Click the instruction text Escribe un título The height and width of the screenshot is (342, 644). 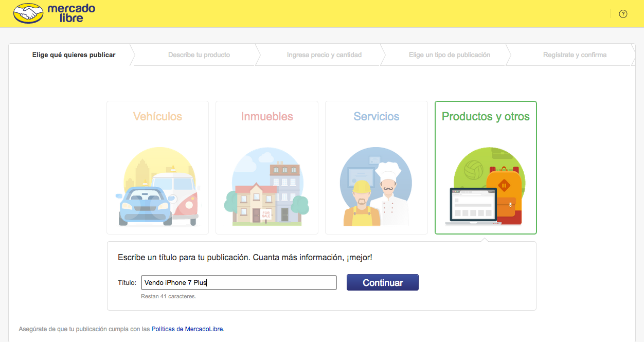point(245,257)
